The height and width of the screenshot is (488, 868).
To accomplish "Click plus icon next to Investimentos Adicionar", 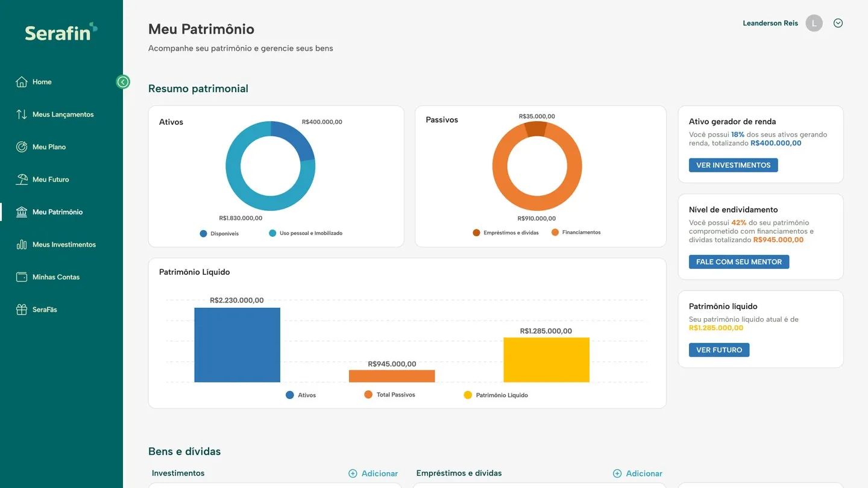I will 353,474.
